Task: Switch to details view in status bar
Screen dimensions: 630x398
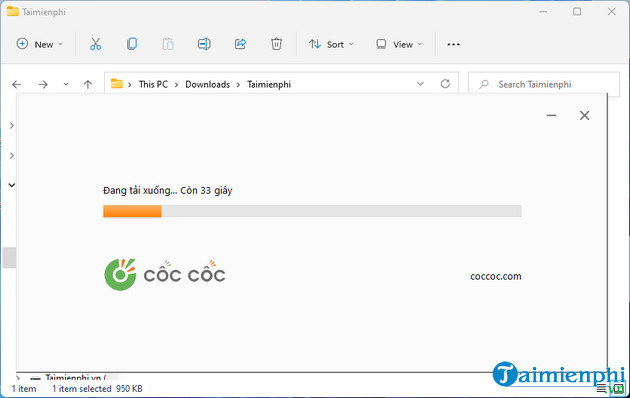Action: click(x=601, y=388)
